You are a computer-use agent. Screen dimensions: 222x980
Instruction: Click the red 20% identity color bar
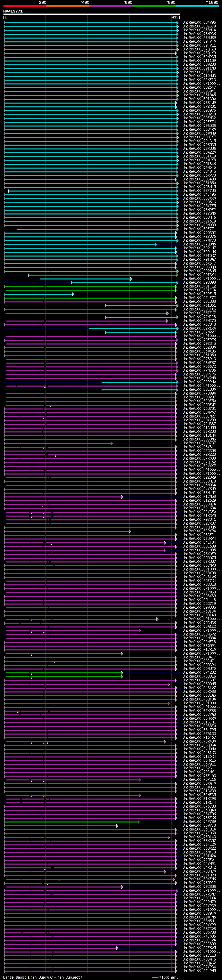pyautogui.click(x=25, y=6)
